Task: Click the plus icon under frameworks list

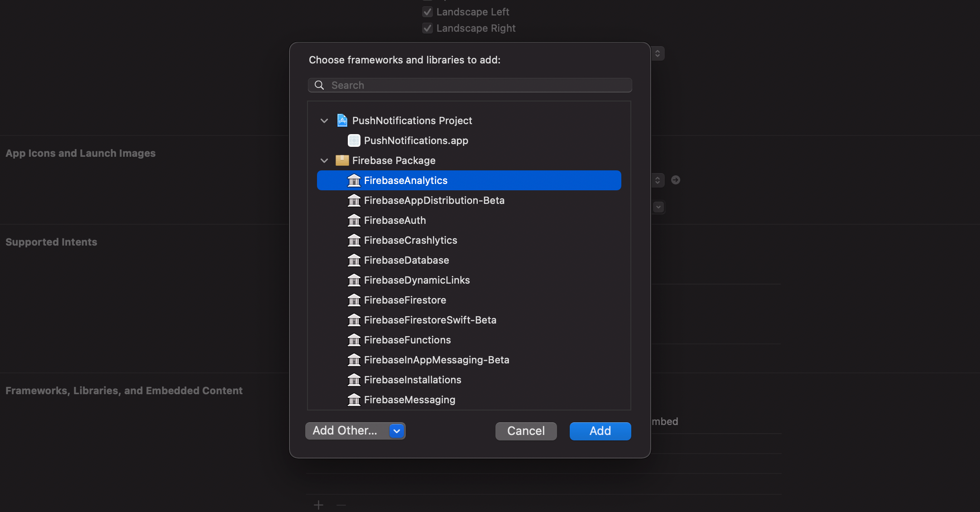Action: click(318, 505)
